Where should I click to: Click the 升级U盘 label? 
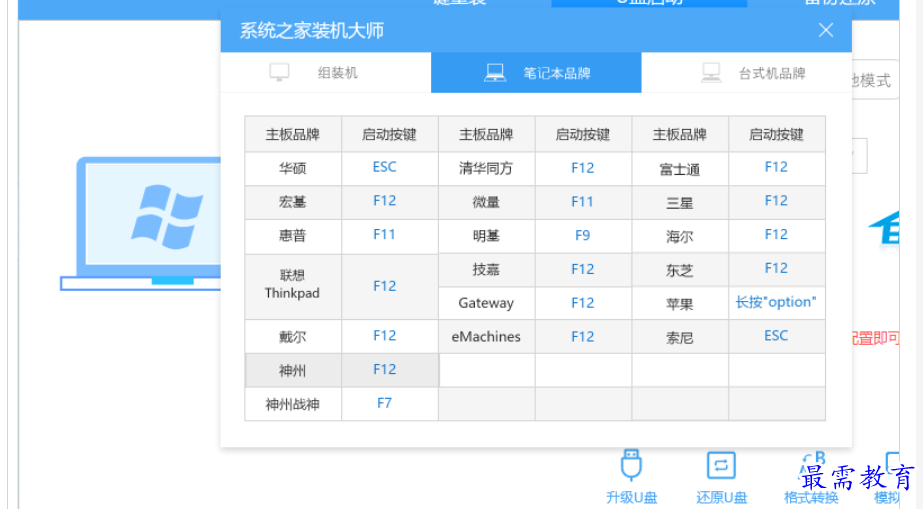(x=632, y=497)
